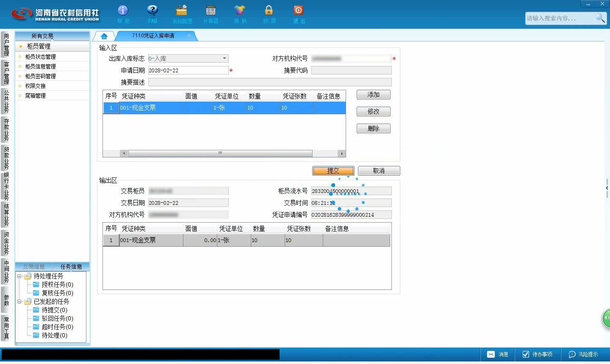Click the side panel collapse arrow at right edge
610x364 pixels.
click(x=607, y=188)
